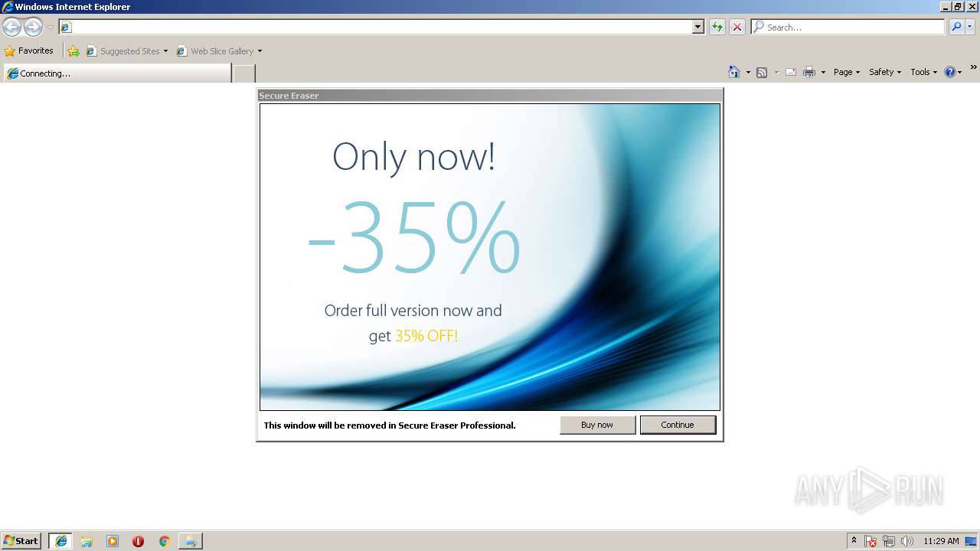Image resolution: width=980 pixels, height=551 pixels.
Task: Show more command bar items chevron
Action: click(974, 67)
